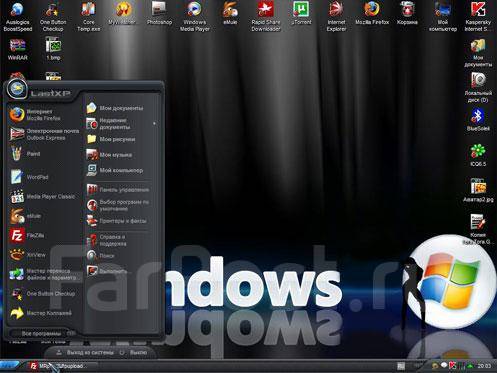Open 1.bmp file on desktop
This screenshot has height=373, width=497.
coord(53,49)
